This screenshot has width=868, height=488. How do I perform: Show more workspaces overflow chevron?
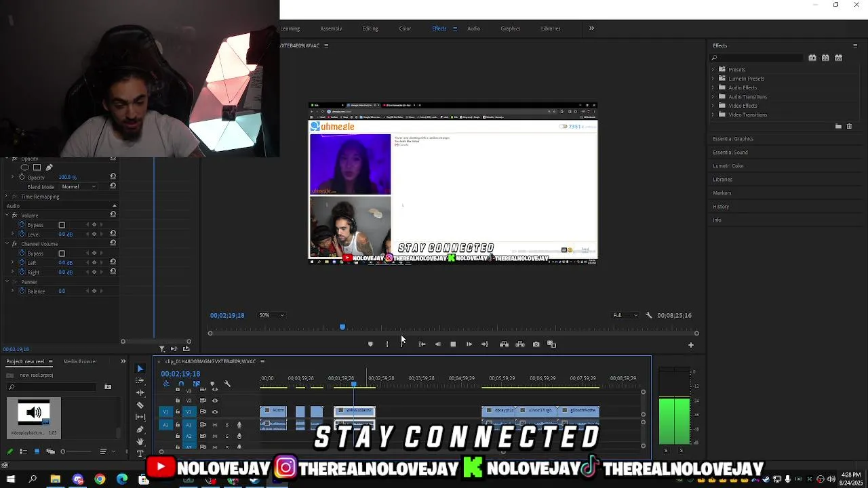pyautogui.click(x=591, y=28)
